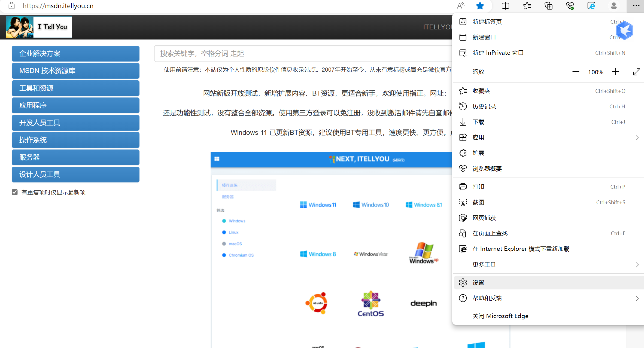Expand 操作系统 category

point(75,140)
